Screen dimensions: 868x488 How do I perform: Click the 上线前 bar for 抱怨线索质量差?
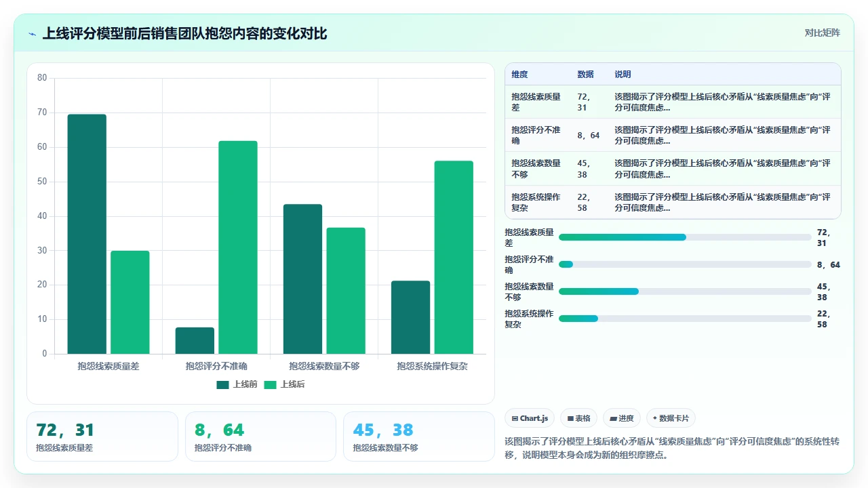click(87, 234)
